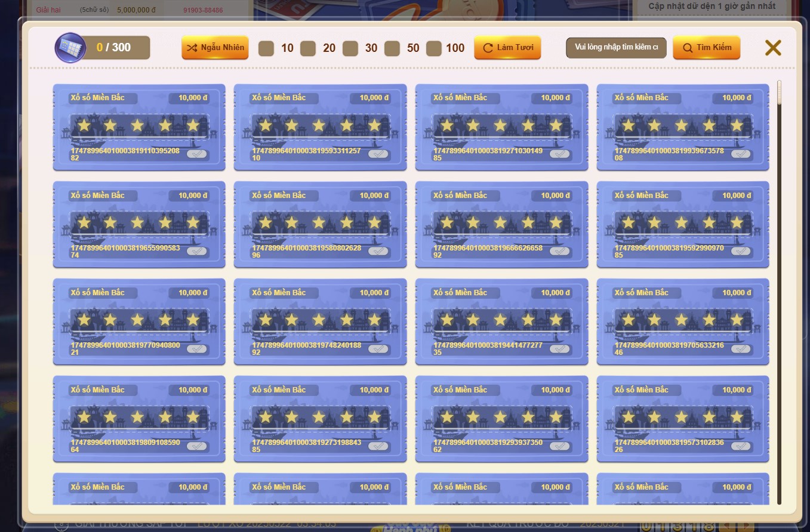Image resolution: width=810 pixels, height=532 pixels.
Task: Select the ticket card ending 10283626
Action: click(683, 419)
